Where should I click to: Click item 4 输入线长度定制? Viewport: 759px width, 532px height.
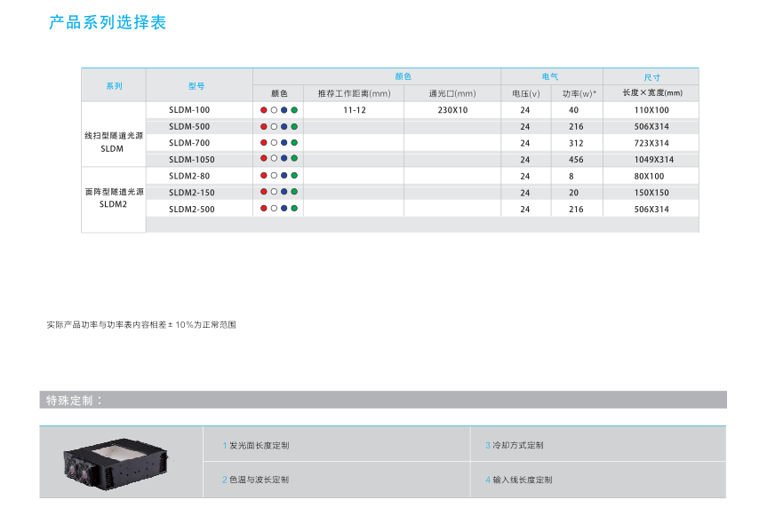(519, 480)
